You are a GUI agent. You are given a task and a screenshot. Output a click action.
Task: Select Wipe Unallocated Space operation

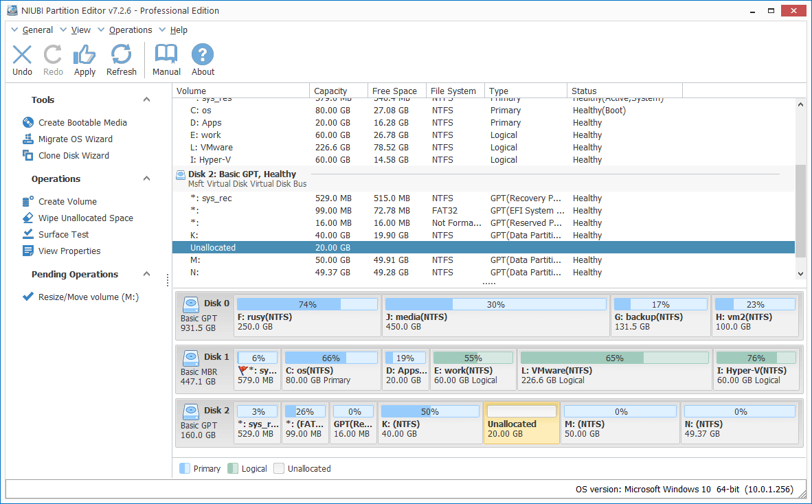(85, 218)
